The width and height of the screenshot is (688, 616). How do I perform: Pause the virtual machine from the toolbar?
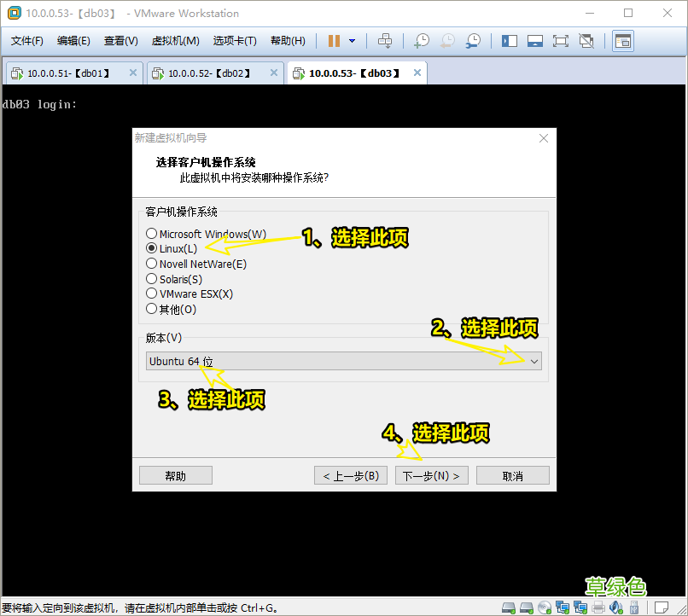click(334, 41)
